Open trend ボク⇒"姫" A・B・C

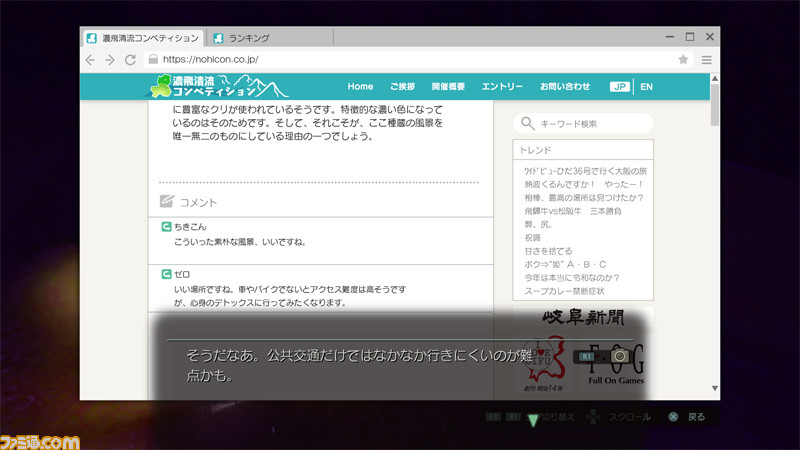565,264
